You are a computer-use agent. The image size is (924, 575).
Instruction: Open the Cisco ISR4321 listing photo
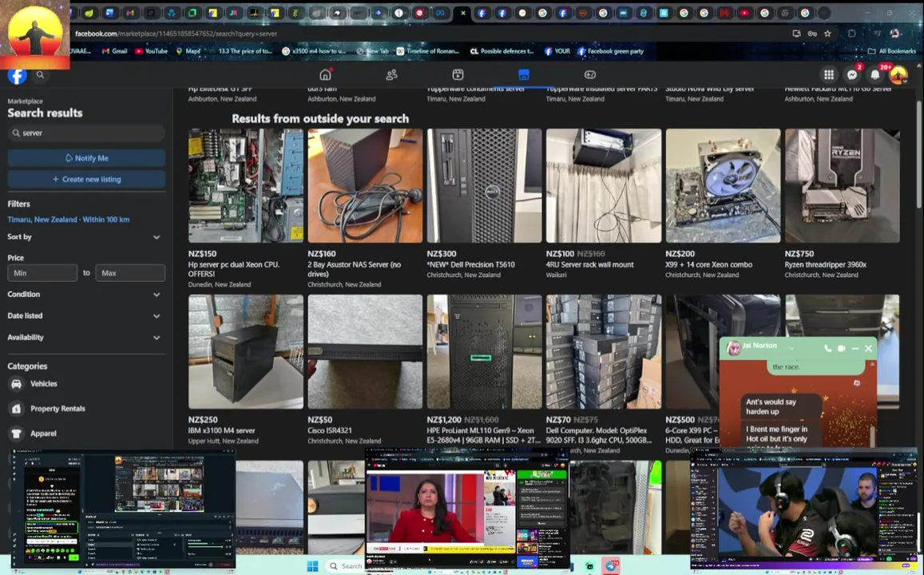pos(365,351)
